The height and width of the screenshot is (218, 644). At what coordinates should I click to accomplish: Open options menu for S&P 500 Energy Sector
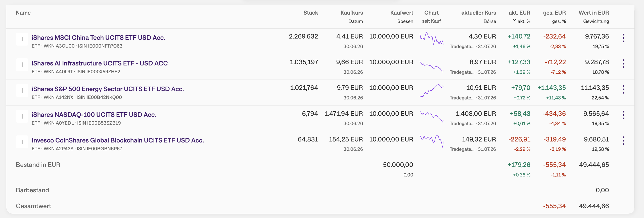pyautogui.click(x=623, y=89)
